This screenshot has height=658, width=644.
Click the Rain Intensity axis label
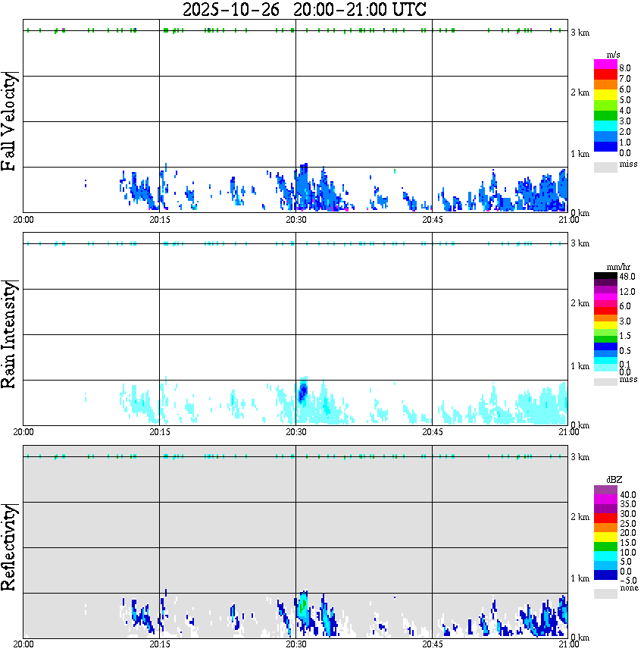tap(8, 334)
